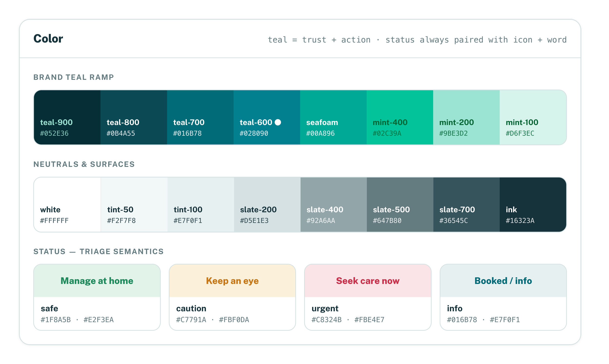The width and height of the screenshot is (609, 364).
Task: Click hex value #028090
Action: point(254,133)
